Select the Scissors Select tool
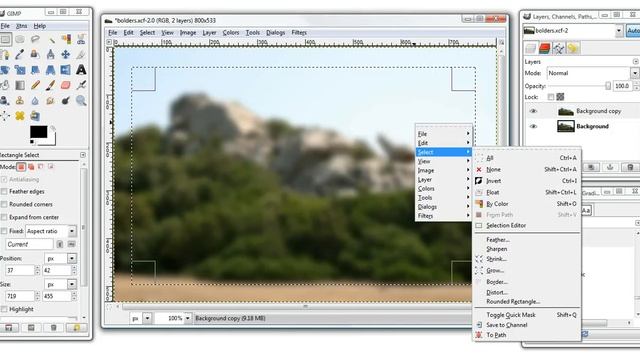Screen dimensions: 640x360 (81, 39)
